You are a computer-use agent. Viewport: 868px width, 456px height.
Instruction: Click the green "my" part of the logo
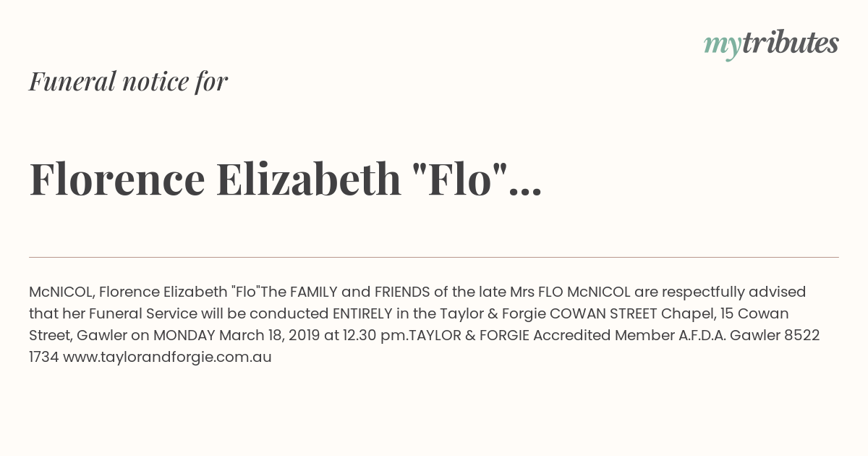pos(722,46)
